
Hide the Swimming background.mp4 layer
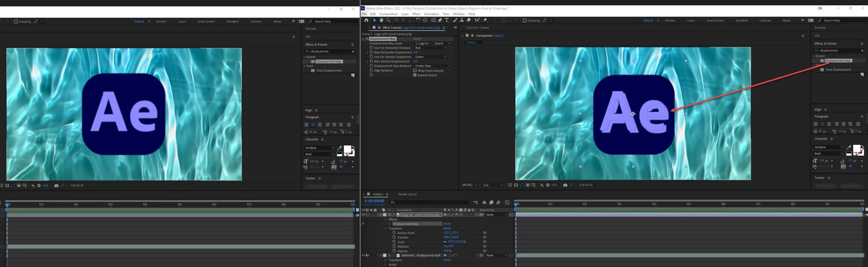tap(363, 255)
